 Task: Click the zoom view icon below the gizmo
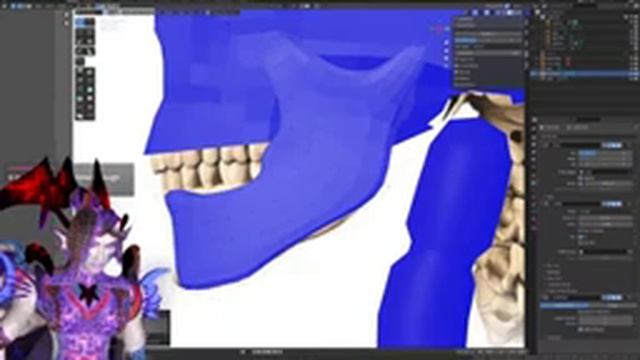point(446,42)
